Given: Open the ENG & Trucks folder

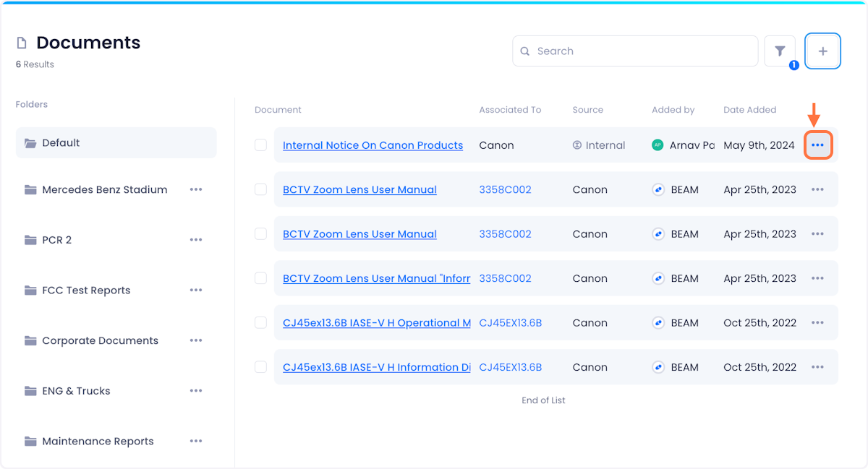Looking at the screenshot, I should pos(67,391).
